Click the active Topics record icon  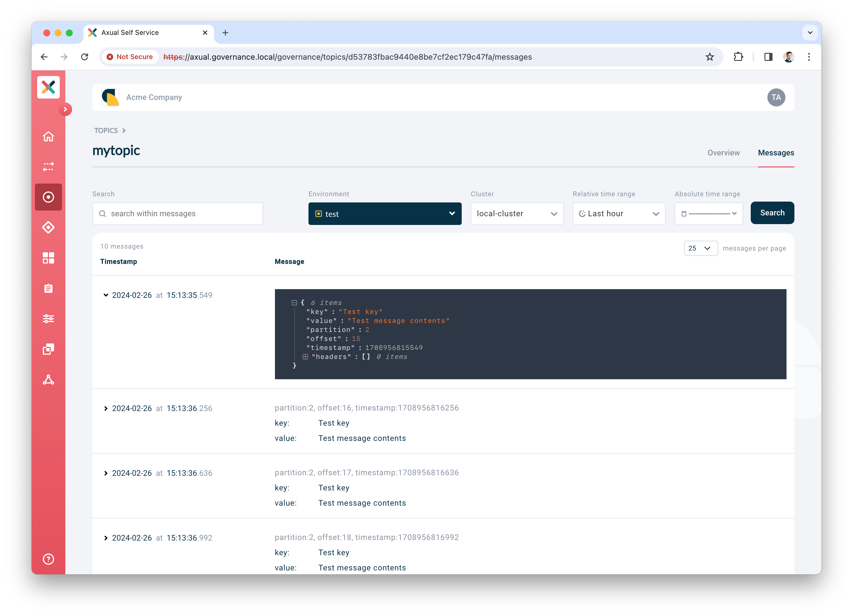[48, 197]
